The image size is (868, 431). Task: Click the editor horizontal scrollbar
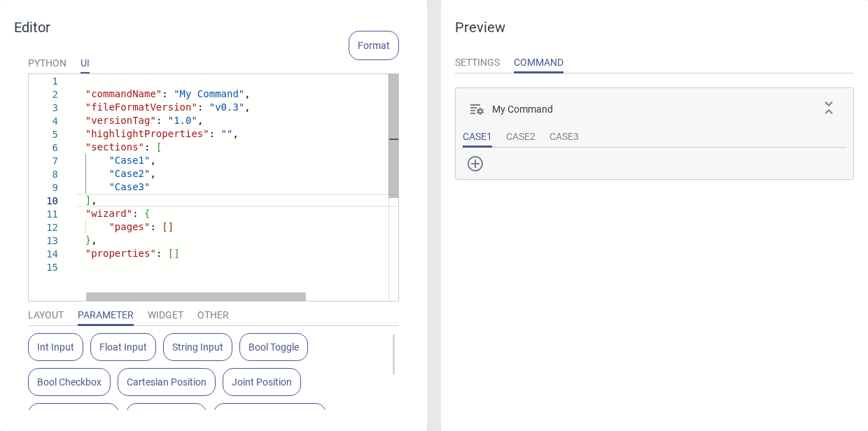click(196, 297)
